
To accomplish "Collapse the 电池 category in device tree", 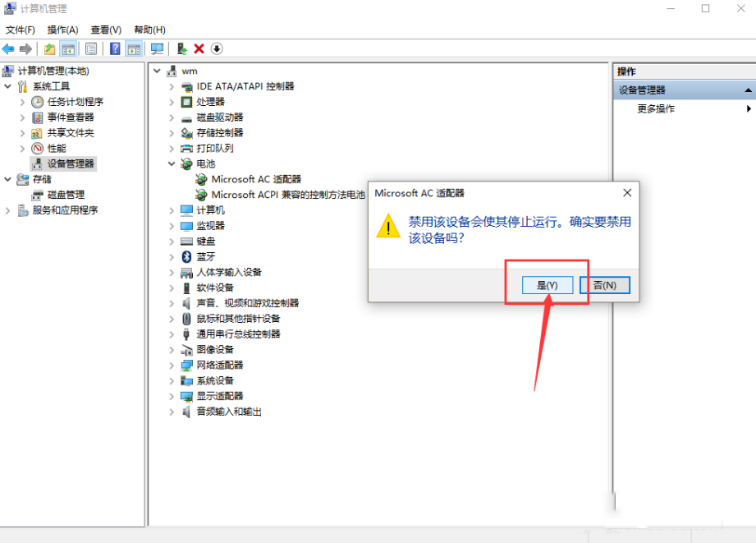I will tap(172, 164).
